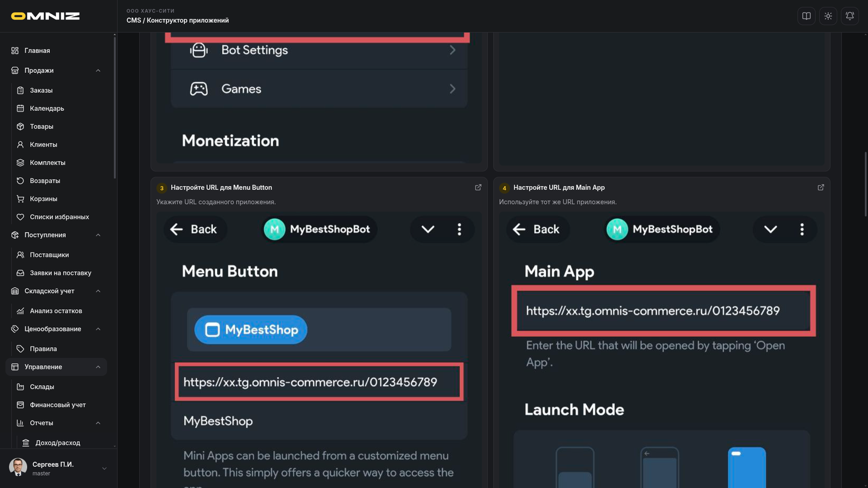Collapse the Складской учет section
Screen dimensions: 868x488
(x=98, y=291)
